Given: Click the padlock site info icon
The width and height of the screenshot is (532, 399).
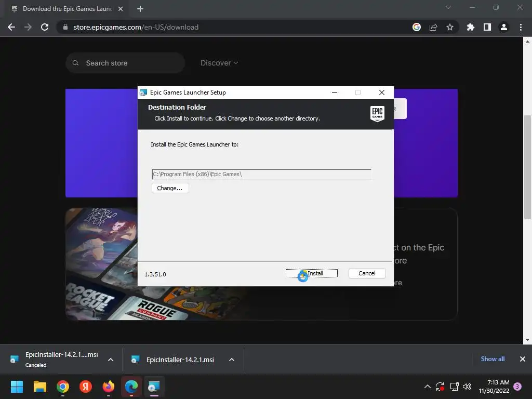Looking at the screenshot, I should (x=65, y=27).
